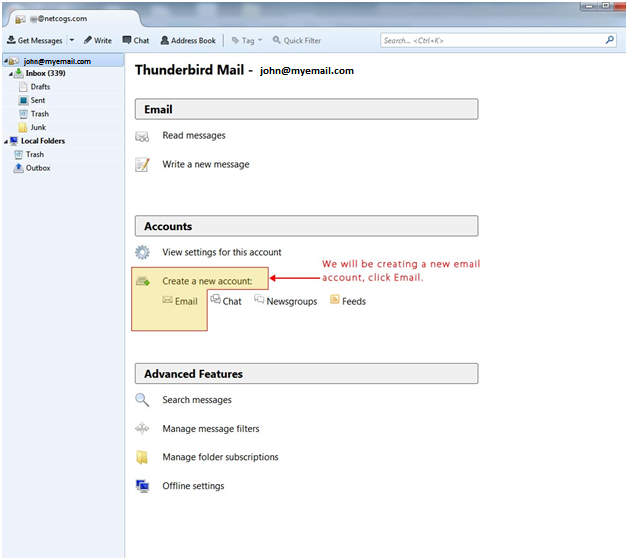Collapse the john@myemail.com account tree
628x560 pixels.
(x=5, y=61)
